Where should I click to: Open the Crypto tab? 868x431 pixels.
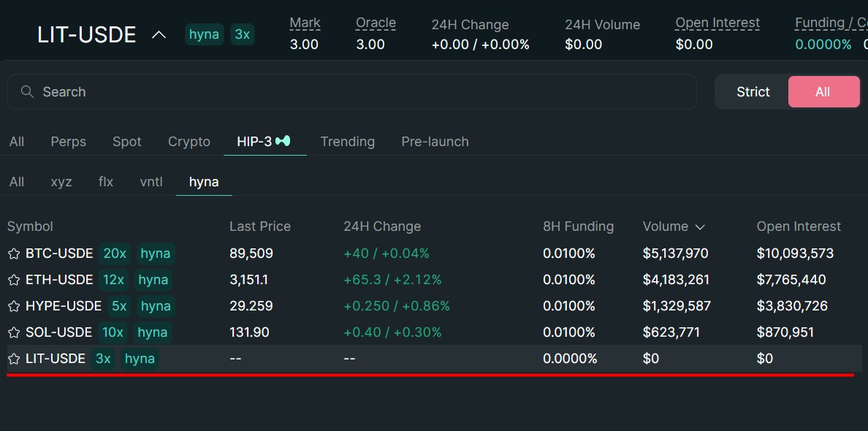coord(189,142)
